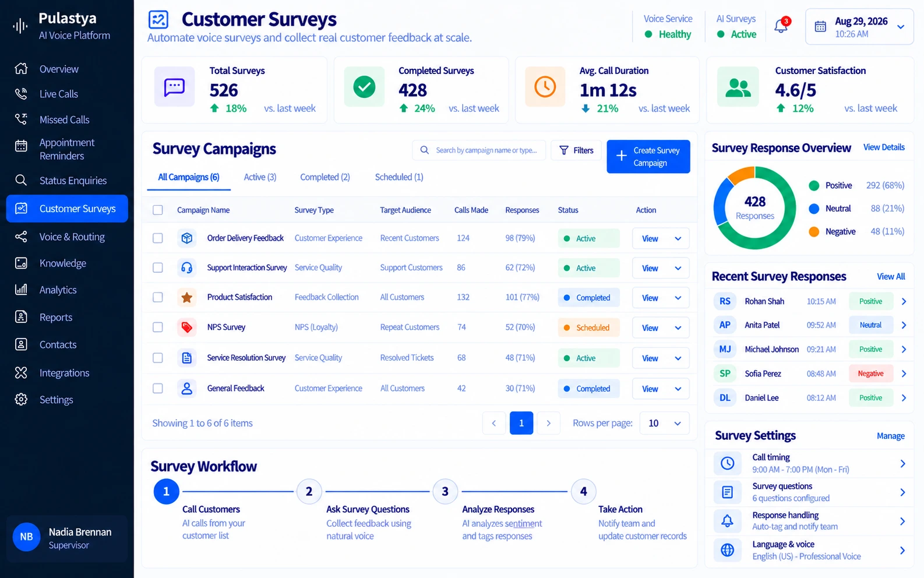This screenshot has width=924, height=578.
Task: Click the Live Calls phone icon
Action: coord(21,94)
